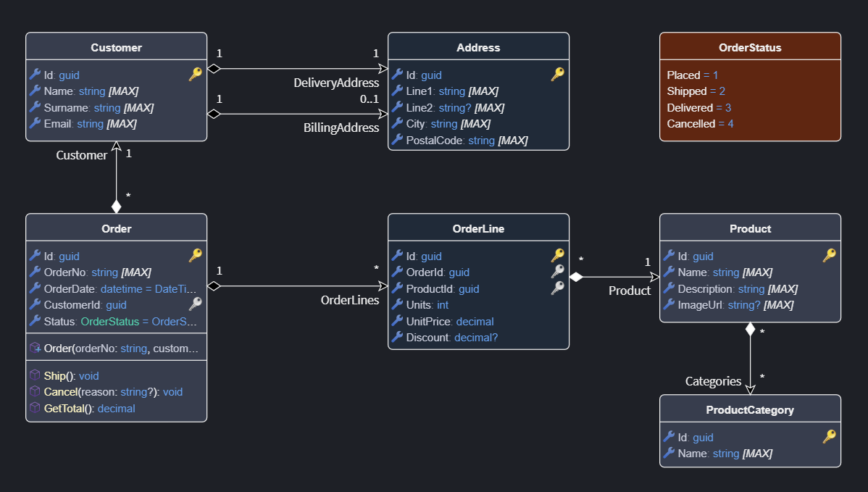Click the yellow key icon on Customer Id

click(x=195, y=73)
